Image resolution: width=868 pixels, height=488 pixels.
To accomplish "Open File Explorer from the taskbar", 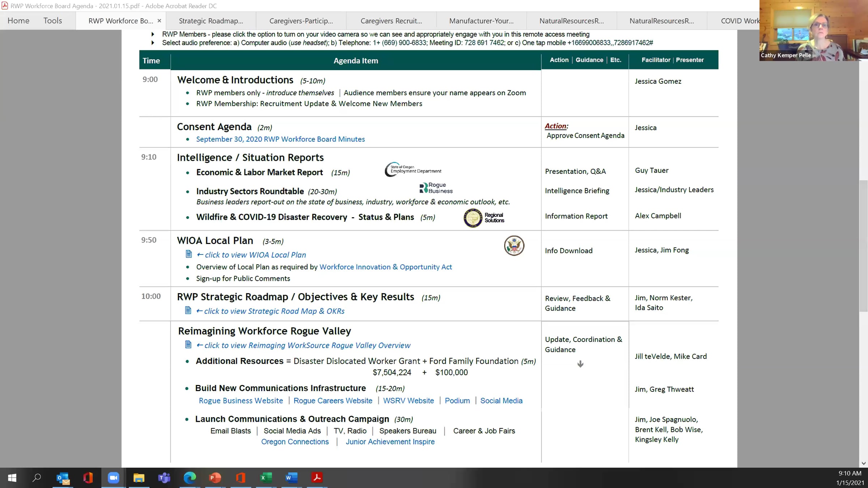I will [139, 478].
